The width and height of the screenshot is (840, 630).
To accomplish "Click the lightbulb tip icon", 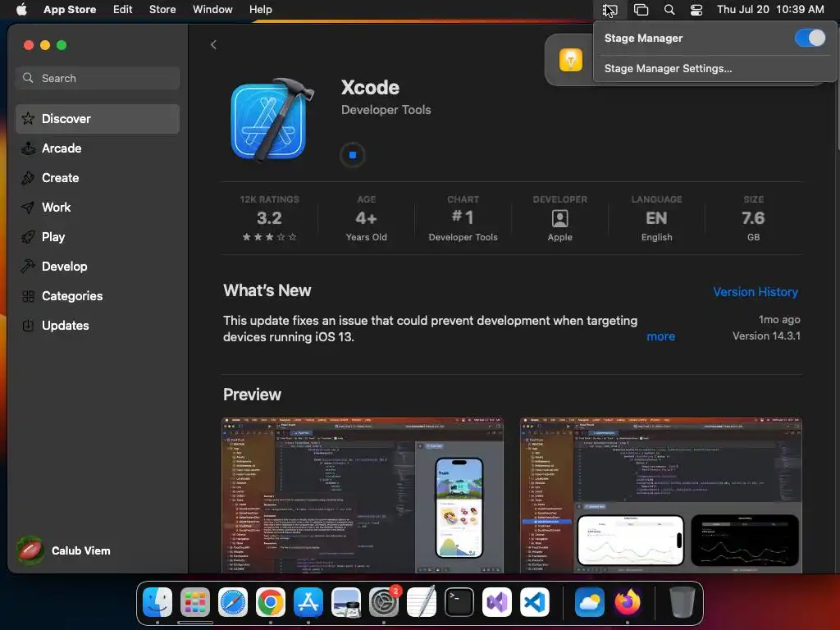I will [x=571, y=59].
